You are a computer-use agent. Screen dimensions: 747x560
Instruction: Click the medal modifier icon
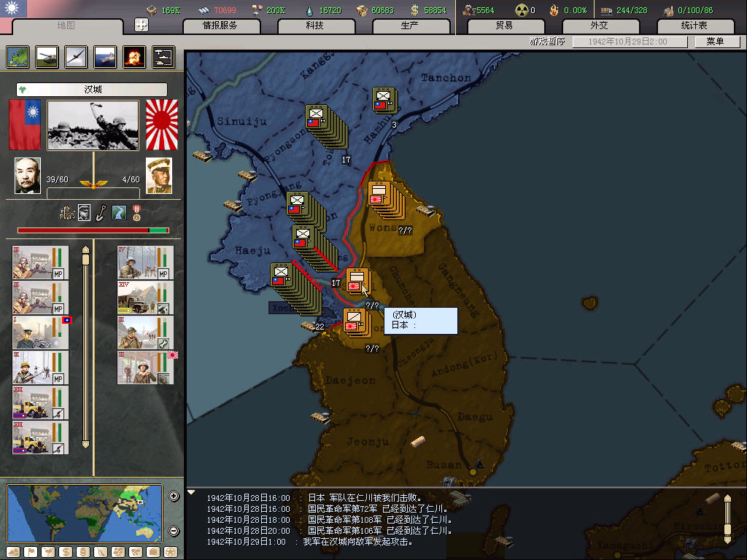[136, 213]
